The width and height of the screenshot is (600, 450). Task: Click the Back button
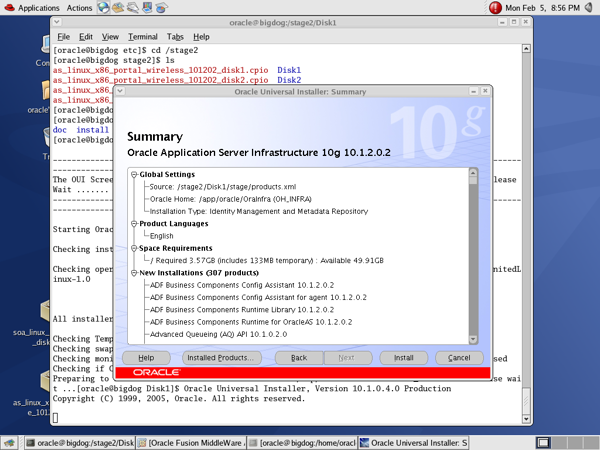[x=299, y=358]
